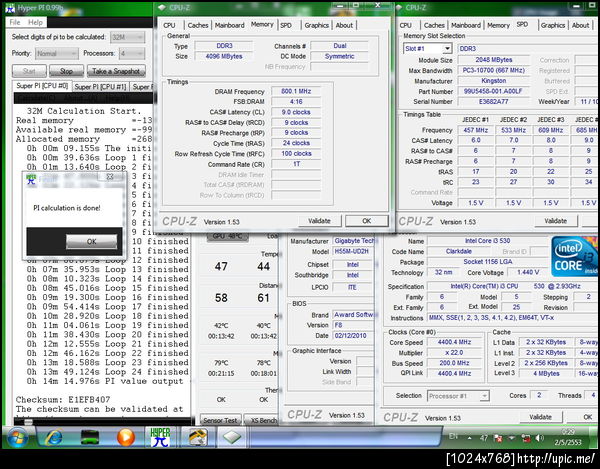The image size is (600, 469).
Task: Open the digits of pi 32M dropdown
Action: pyautogui.click(x=127, y=37)
